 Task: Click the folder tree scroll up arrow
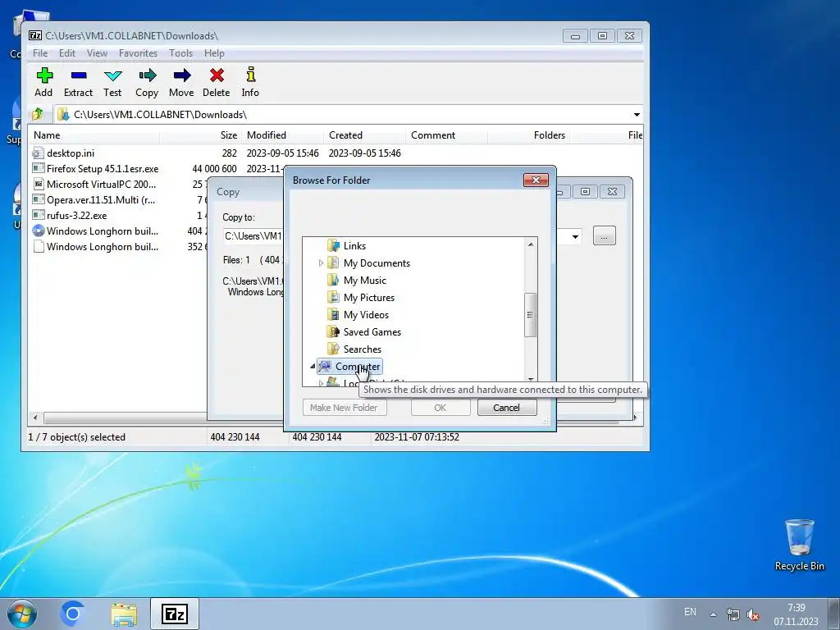[x=531, y=244]
